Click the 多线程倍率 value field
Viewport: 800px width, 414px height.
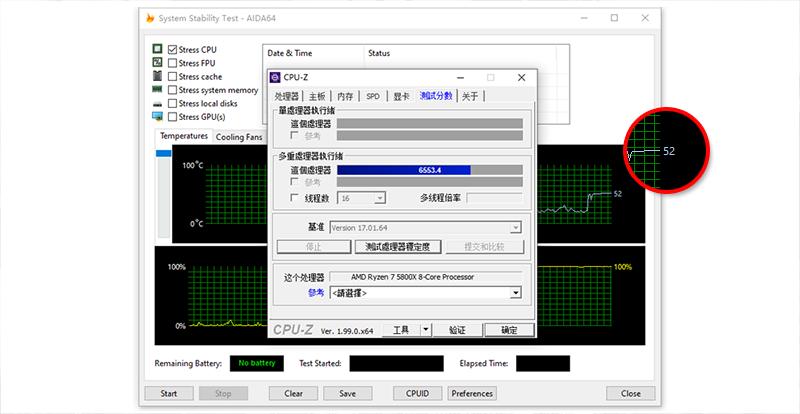494,198
